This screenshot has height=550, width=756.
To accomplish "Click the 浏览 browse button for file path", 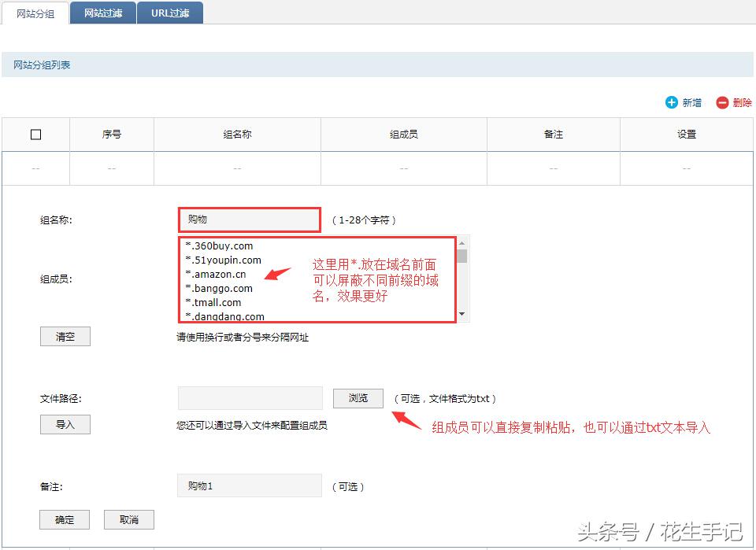I will pyautogui.click(x=358, y=398).
